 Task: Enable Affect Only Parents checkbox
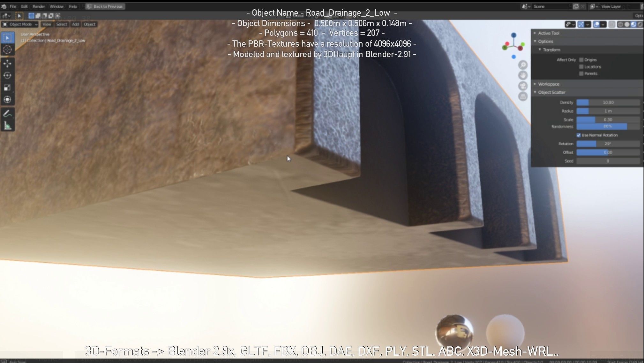581,74
